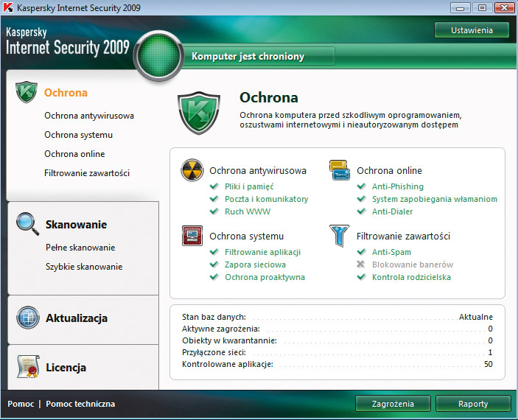Click the red Ochrona systemu monitor icon
Viewport: 518px width, 420px height.
192,236
